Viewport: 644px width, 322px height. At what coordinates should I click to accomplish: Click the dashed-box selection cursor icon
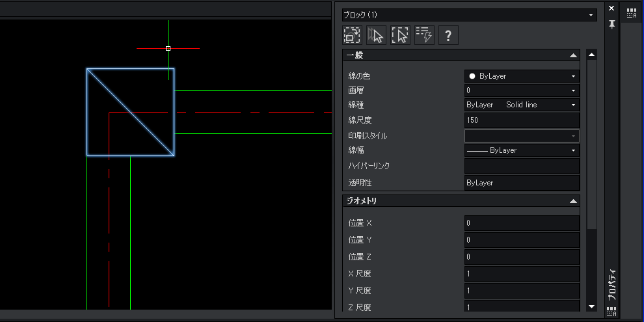tap(400, 35)
